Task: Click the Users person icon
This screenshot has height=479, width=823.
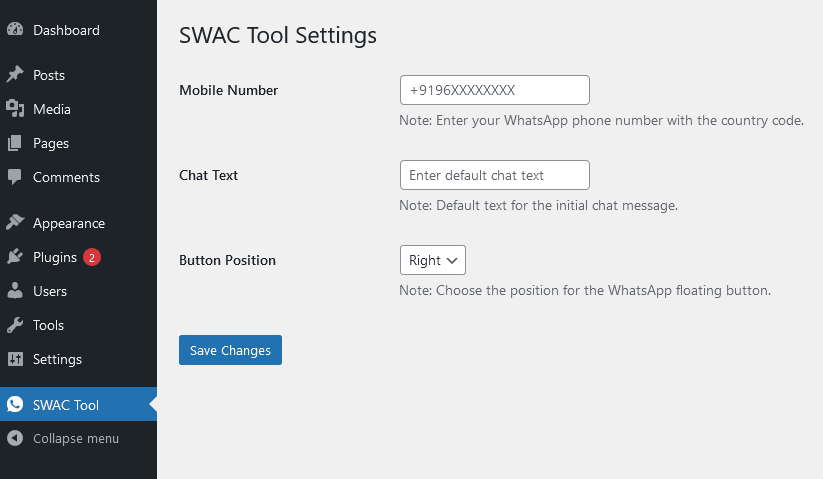Action: click(15, 291)
